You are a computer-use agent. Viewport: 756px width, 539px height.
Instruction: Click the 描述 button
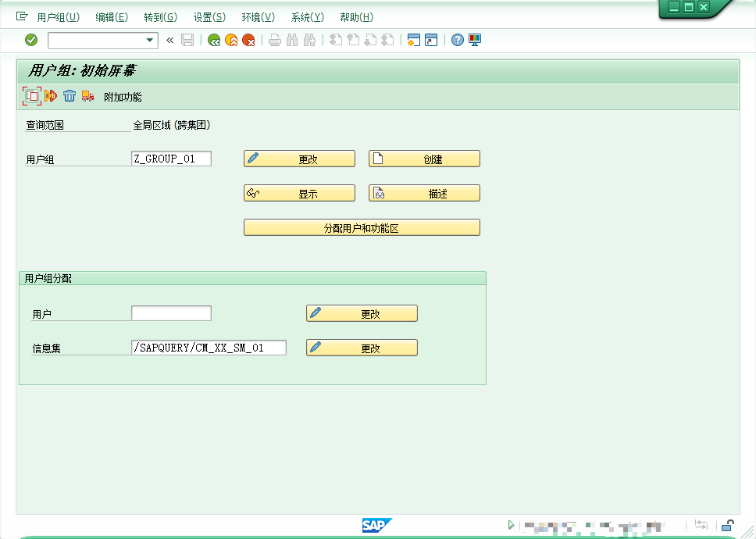tap(424, 193)
